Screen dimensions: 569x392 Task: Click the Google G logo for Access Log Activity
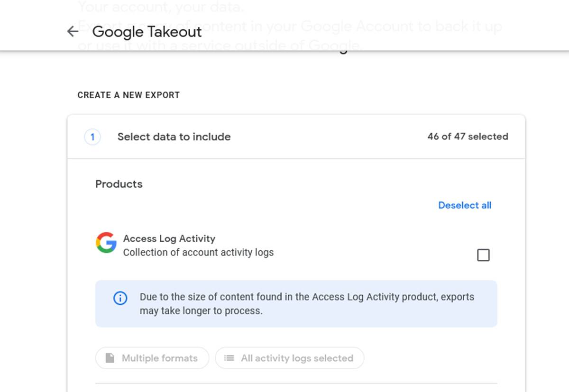tap(106, 243)
